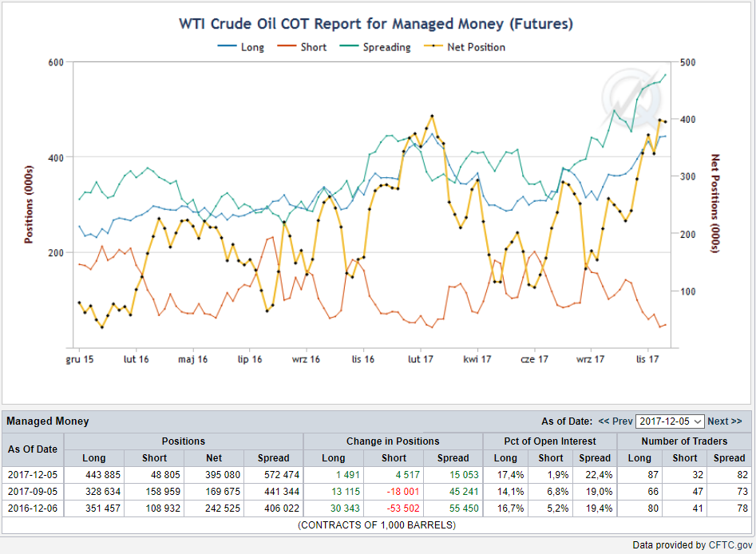Select Long change value 13 115
The width and height of the screenshot is (756, 554).
[x=345, y=492]
